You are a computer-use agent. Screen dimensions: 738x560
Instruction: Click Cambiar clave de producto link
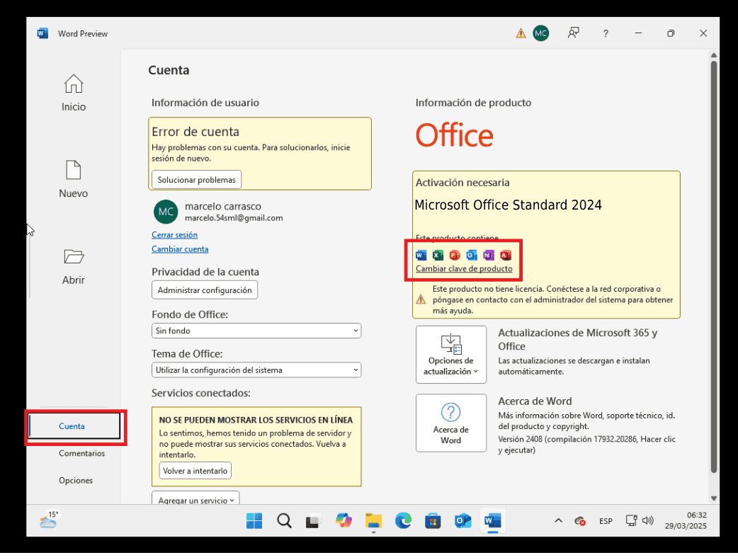464,269
